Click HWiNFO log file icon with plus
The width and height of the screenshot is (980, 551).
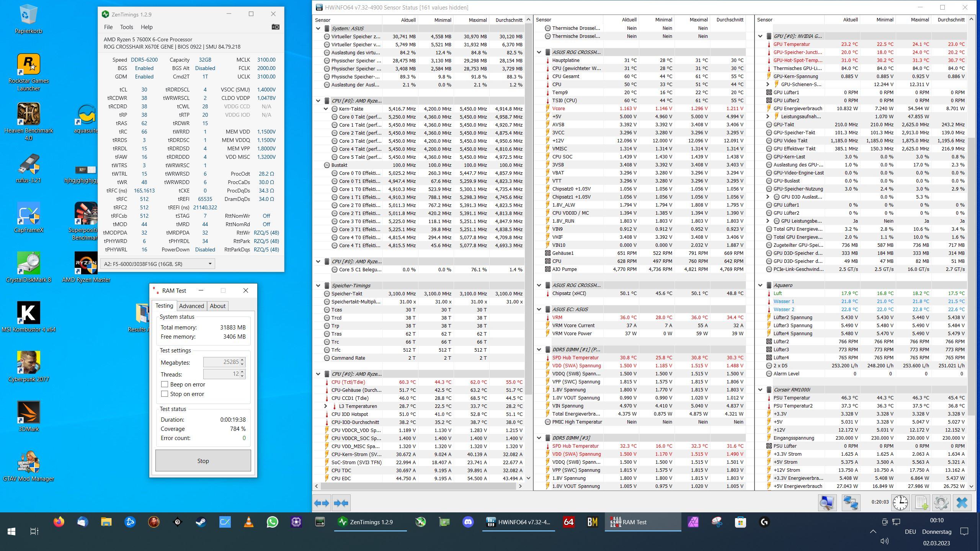(921, 502)
